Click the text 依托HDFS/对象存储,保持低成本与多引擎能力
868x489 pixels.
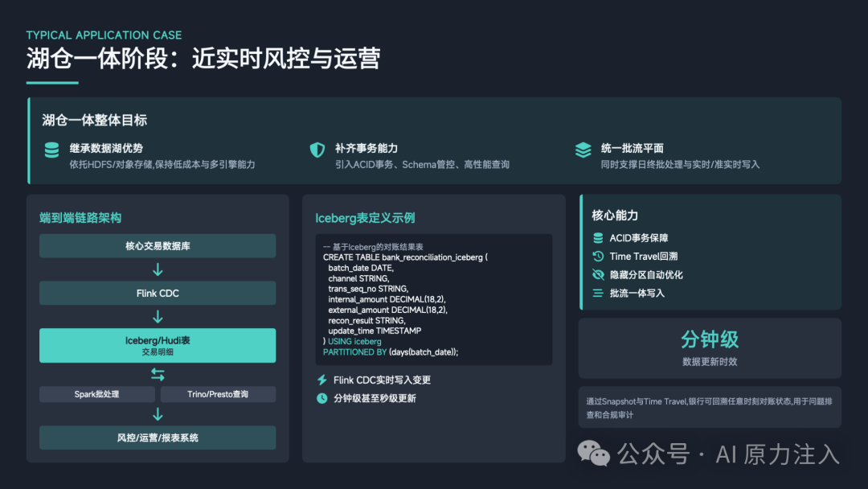[x=162, y=165]
